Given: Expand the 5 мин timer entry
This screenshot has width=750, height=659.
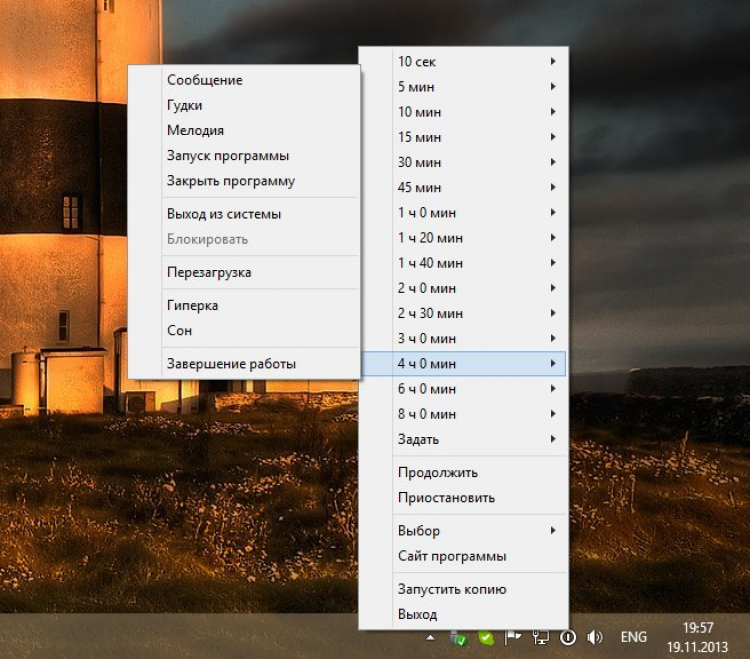Looking at the screenshot, I should [463, 87].
